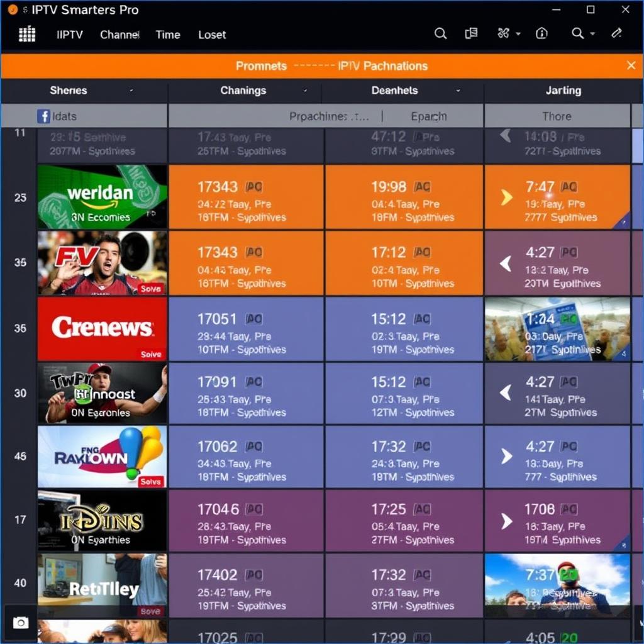Click Solve badge on Crenews thumbnail

(x=151, y=355)
